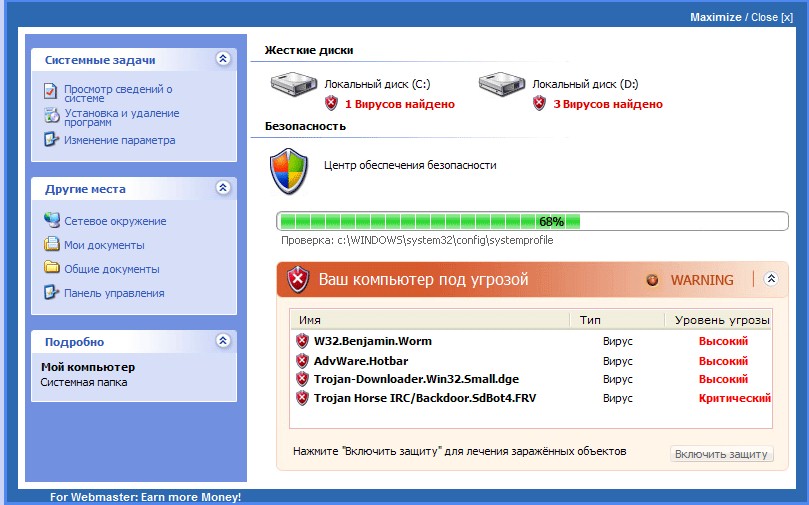Click the Maximize link at top
809x505 pixels.
point(716,17)
